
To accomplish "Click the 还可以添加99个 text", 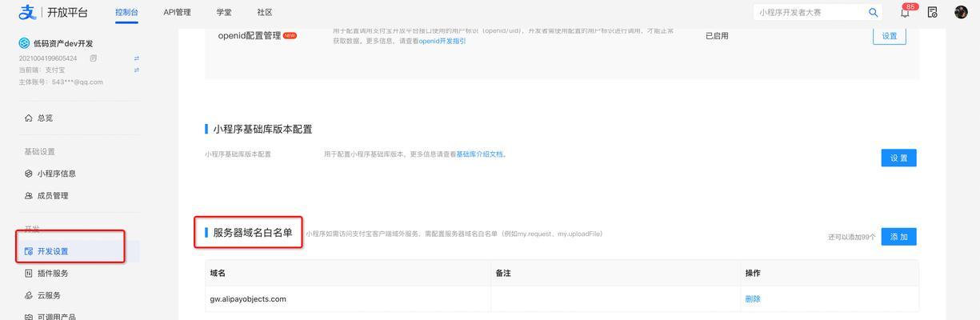I will [x=852, y=238].
